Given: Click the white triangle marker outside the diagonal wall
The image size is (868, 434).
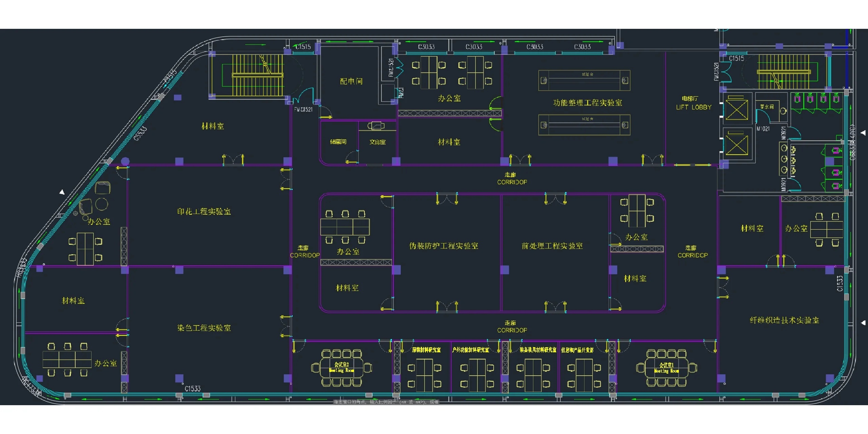Looking at the screenshot, I should point(62,192).
